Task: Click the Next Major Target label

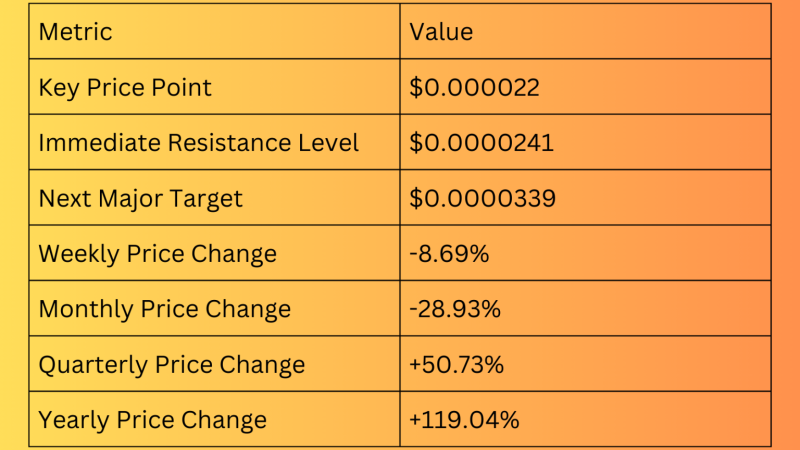Action: coord(140,198)
